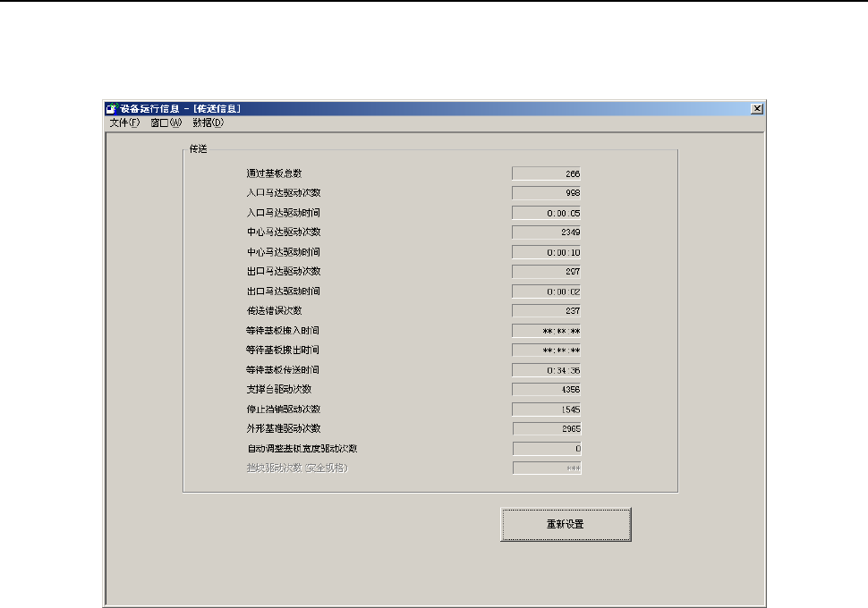Click the 等待基板传送时间 label

click(x=282, y=369)
